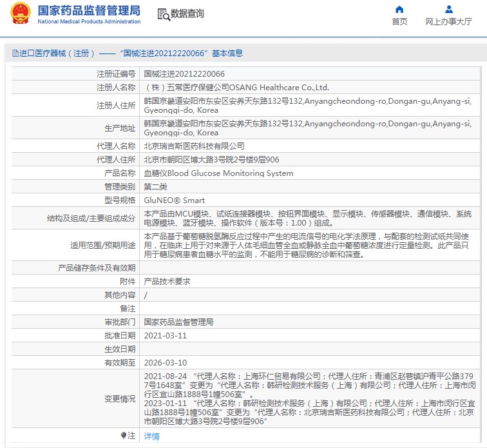Open the 详情 link
This screenshot has height=448, width=487.
pos(151,436)
